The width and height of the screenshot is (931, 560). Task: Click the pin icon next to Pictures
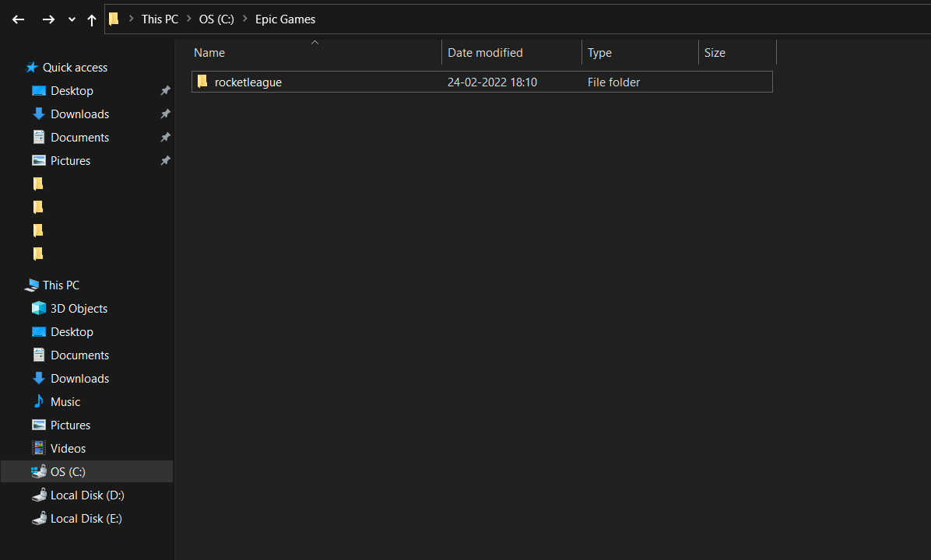[x=165, y=160]
